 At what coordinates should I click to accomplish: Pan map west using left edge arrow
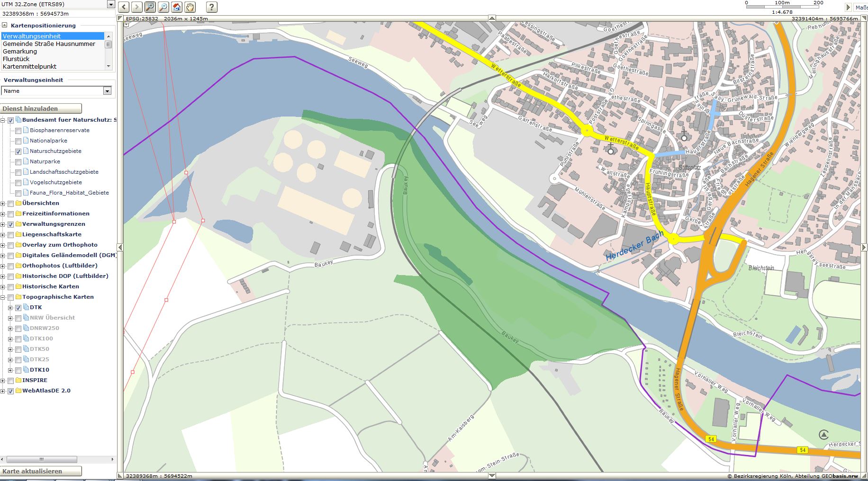(120, 247)
